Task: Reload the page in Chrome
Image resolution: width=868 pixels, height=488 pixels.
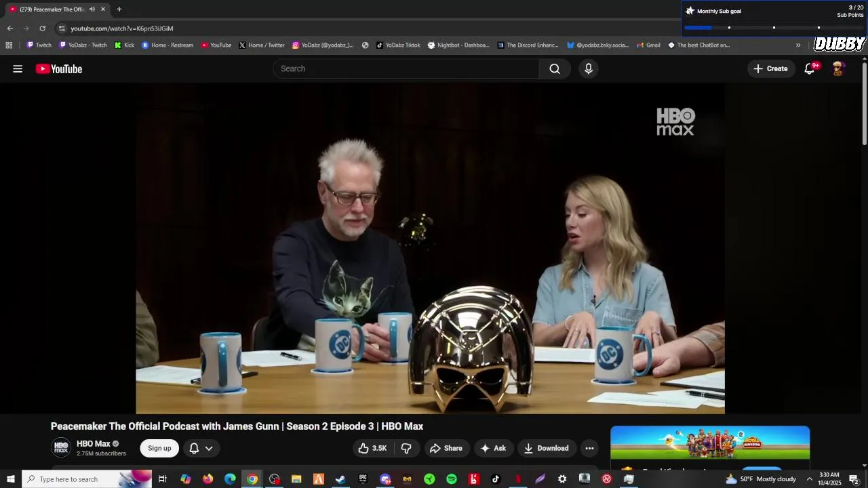Action: pyautogui.click(x=42, y=28)
